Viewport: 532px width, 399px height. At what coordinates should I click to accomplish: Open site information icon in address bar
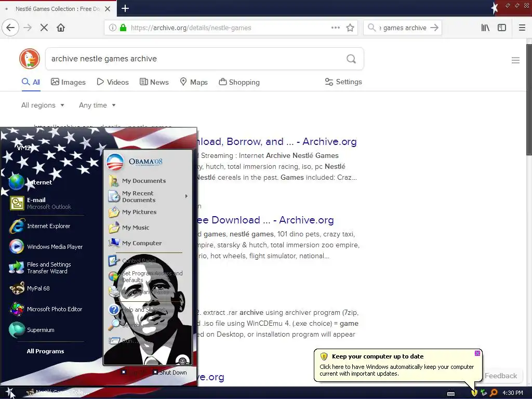point(112,28)
